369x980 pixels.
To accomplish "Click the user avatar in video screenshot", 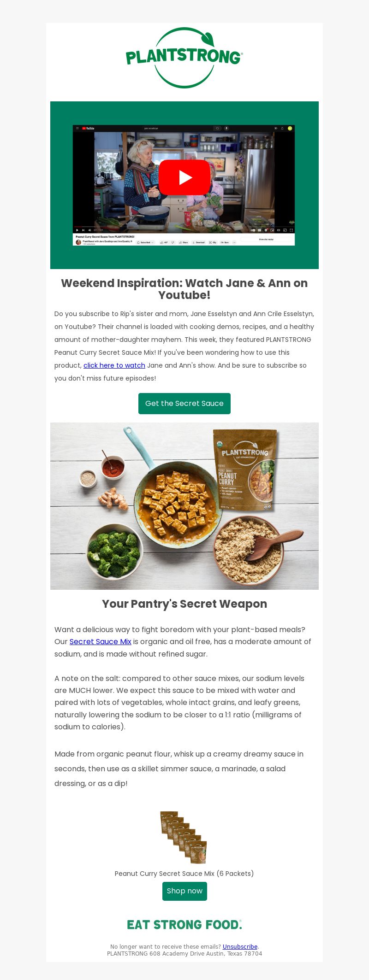I will [290, 128].
